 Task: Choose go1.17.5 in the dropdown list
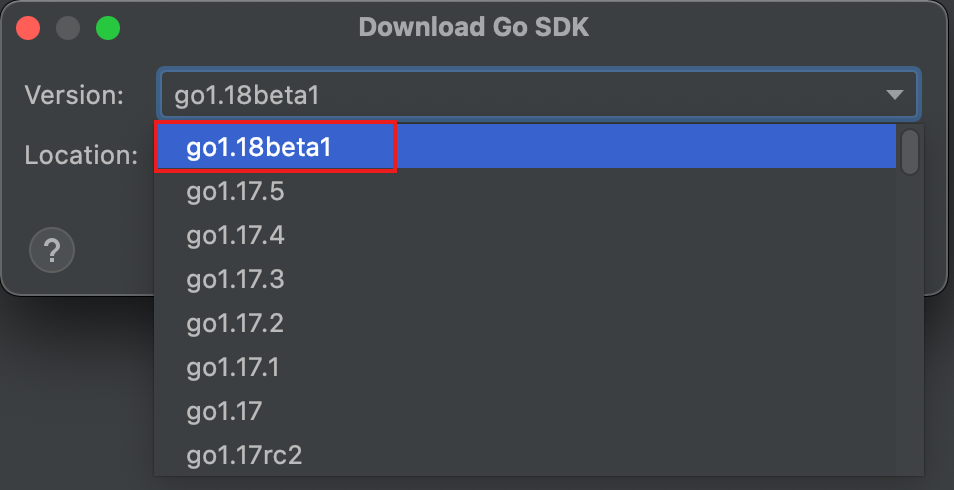coord(235,191)
